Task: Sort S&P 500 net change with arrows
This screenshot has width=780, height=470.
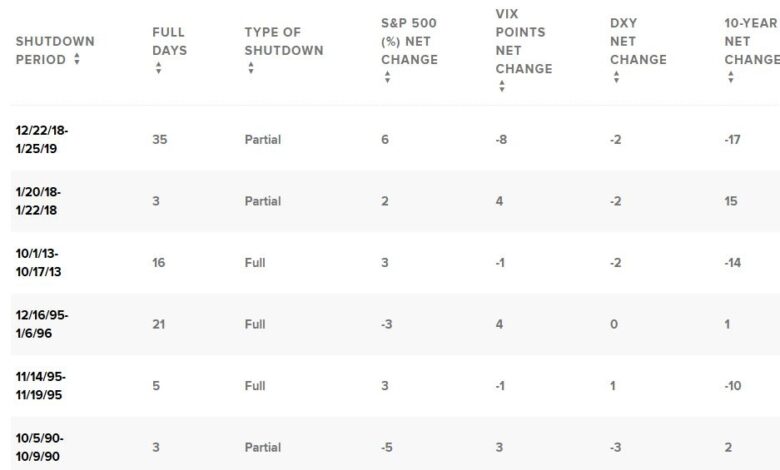Action: (386, 78)
